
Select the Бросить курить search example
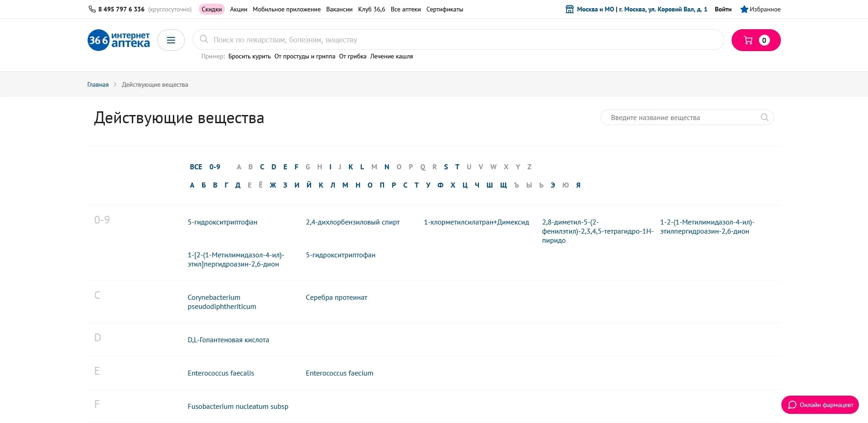coord(249,57)
